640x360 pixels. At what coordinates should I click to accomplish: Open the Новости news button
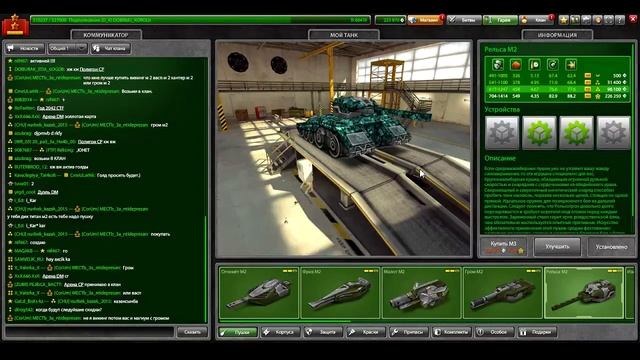[x=25, y=48]
